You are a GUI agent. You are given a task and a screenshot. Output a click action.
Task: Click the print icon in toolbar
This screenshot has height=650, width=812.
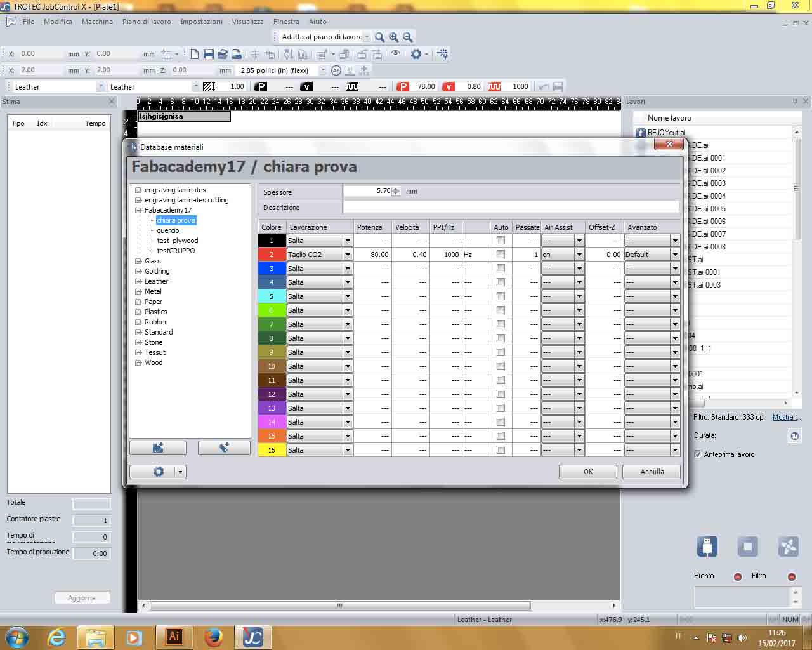coord(237,54)
